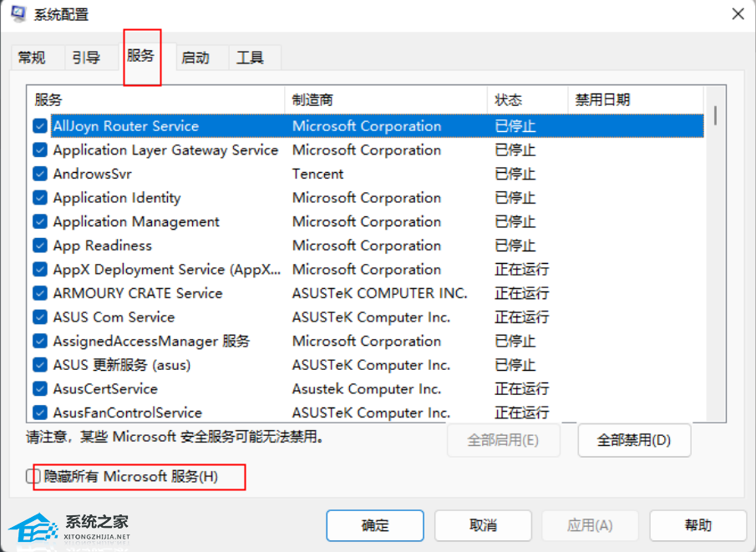Close the System Configuration dialog
756x552 pixels.
[738, 14]
